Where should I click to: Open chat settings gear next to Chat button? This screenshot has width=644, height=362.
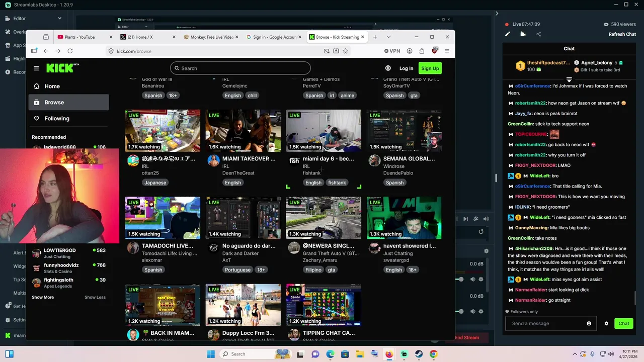(606, 323)
